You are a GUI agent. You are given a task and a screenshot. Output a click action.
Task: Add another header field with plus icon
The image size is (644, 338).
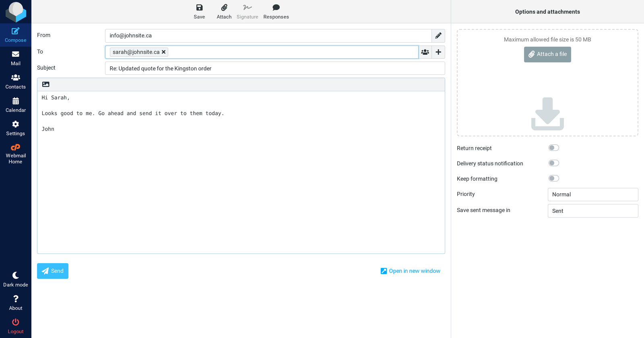438,52
